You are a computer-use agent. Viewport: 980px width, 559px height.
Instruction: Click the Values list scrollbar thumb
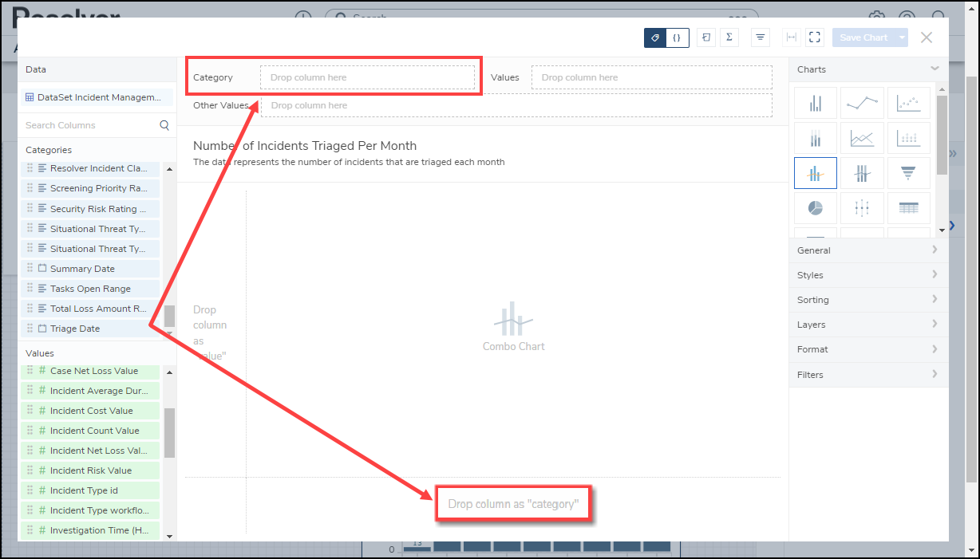169,433
